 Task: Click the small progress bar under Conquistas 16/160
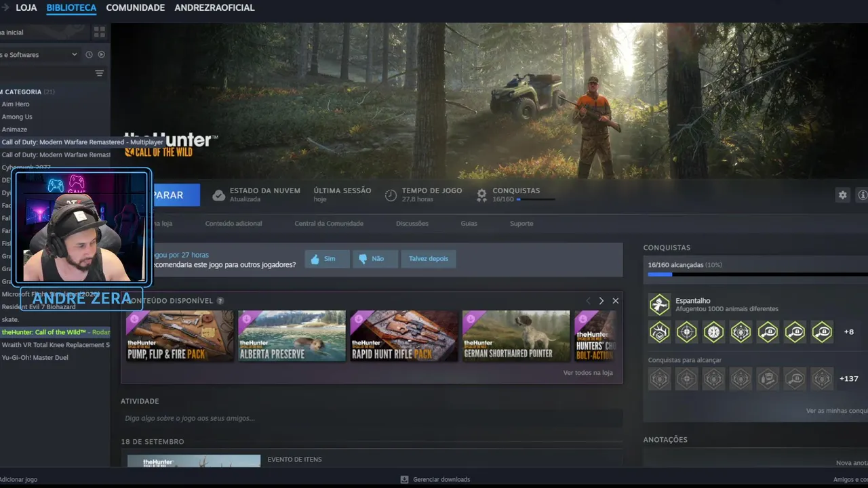click(x=535, y=200)
